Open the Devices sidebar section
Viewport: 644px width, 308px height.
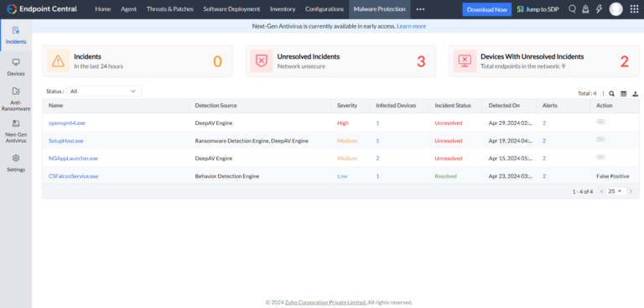pyautogui.click(x=16, y=67)
